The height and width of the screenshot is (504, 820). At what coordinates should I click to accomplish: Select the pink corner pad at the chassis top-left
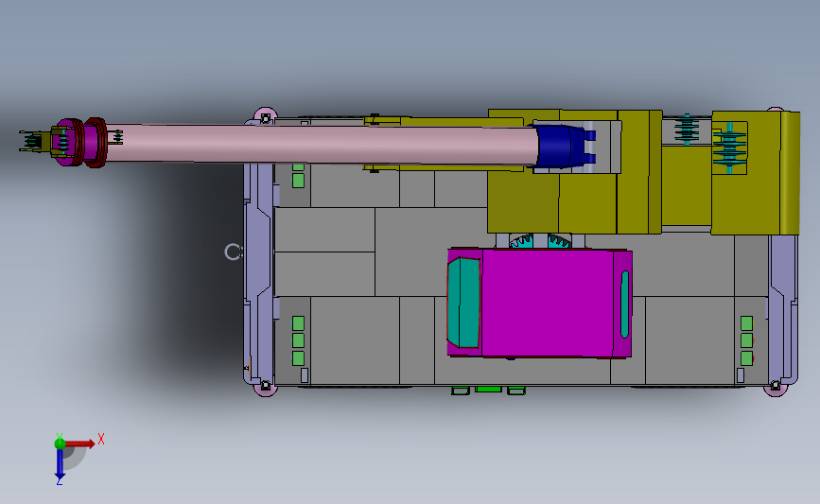[x=265, y=116]
